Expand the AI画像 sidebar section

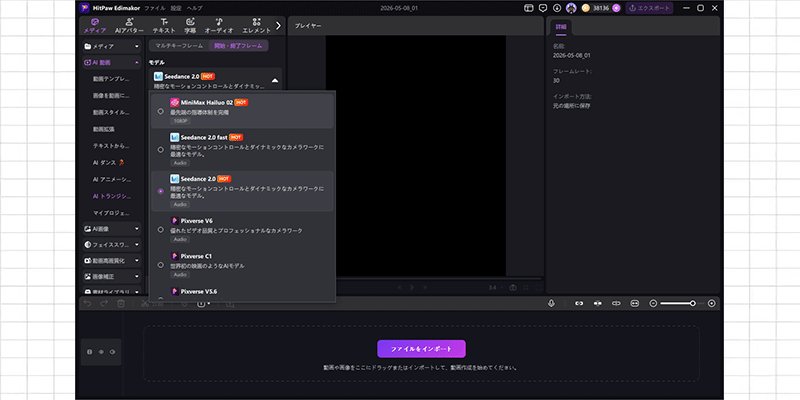112,229
